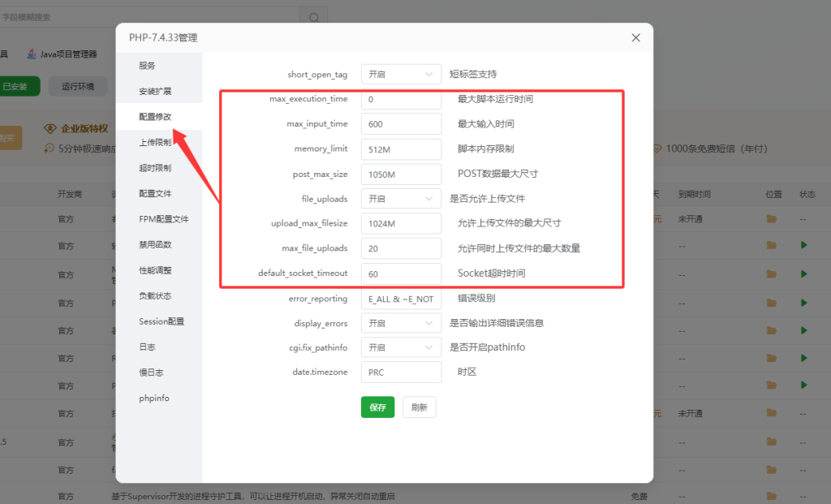Click the max_file_uploads field
The width and height of the screenshot is (831, 504).
tap(401, 248)
